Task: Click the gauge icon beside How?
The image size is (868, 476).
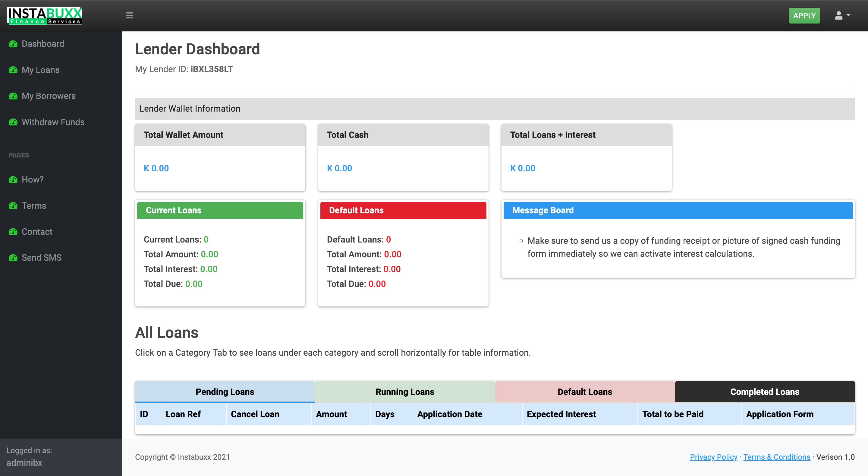Action: coord(13,179)
